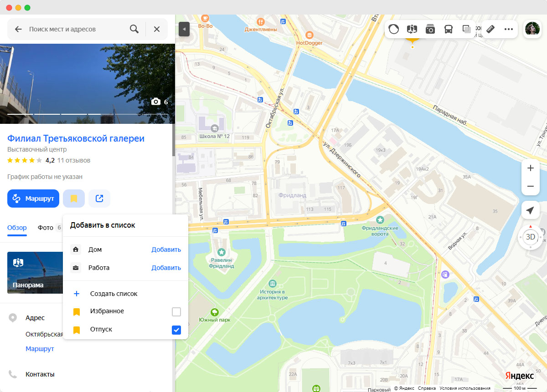Toggle the 3D map tilt view
This screenshot has width=547, height=392.
[530, 237]
